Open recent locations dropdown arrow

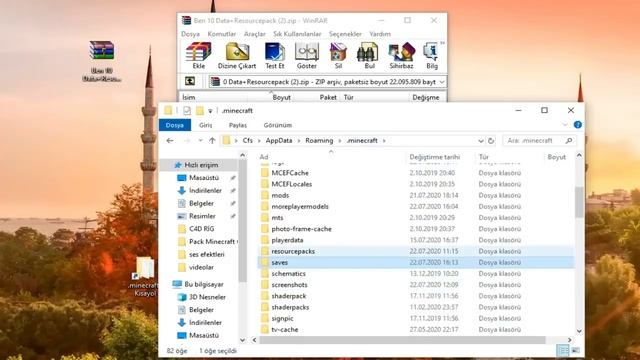200,140
